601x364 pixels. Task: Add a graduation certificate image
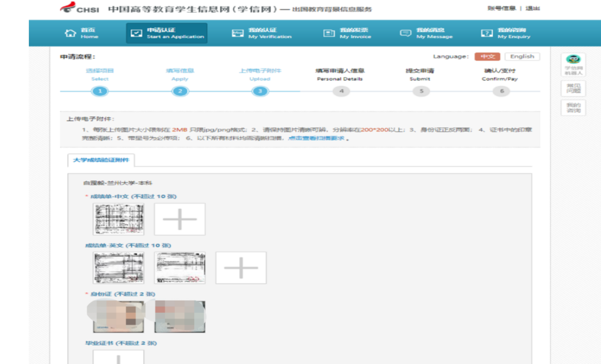coord(119,357)
